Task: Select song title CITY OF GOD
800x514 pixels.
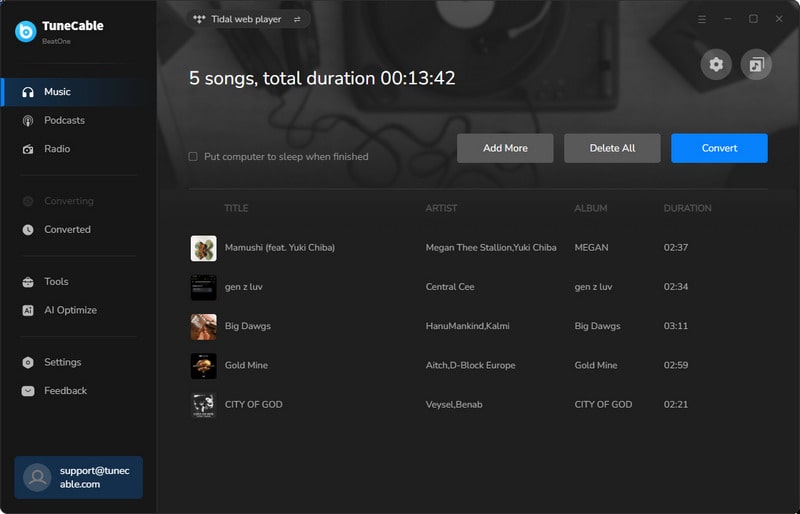Action: coord(254,405)
